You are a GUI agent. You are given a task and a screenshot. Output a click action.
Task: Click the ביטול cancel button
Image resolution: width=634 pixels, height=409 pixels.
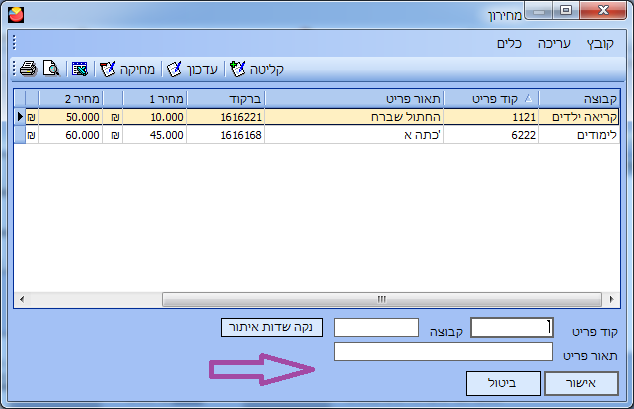(x=503, y=383)
